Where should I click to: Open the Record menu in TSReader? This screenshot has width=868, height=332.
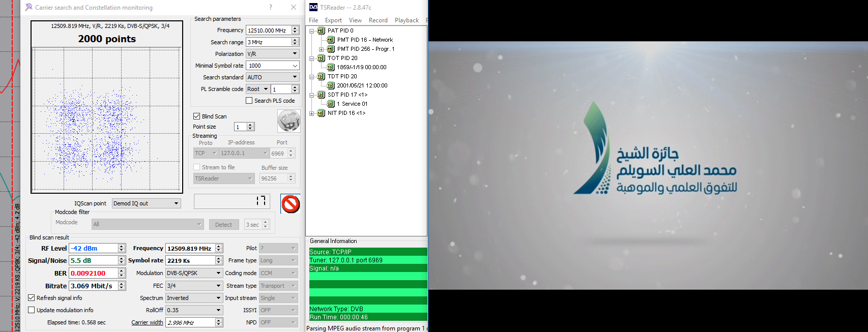(x=378, y=20)
